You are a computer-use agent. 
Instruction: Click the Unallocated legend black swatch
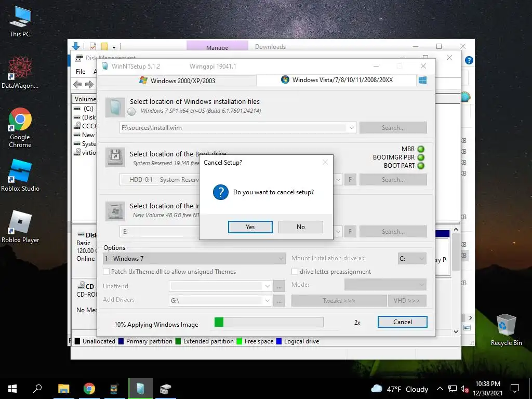coord(77,341)
